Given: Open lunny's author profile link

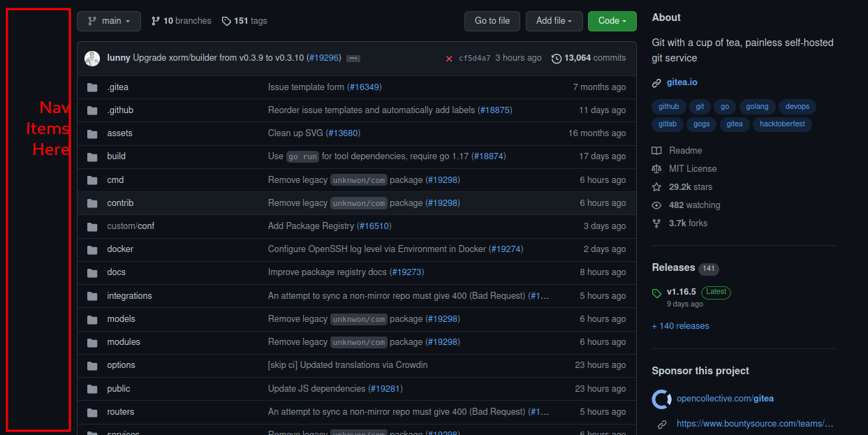Looking at the screenshot, I should (x=119, y=58).
